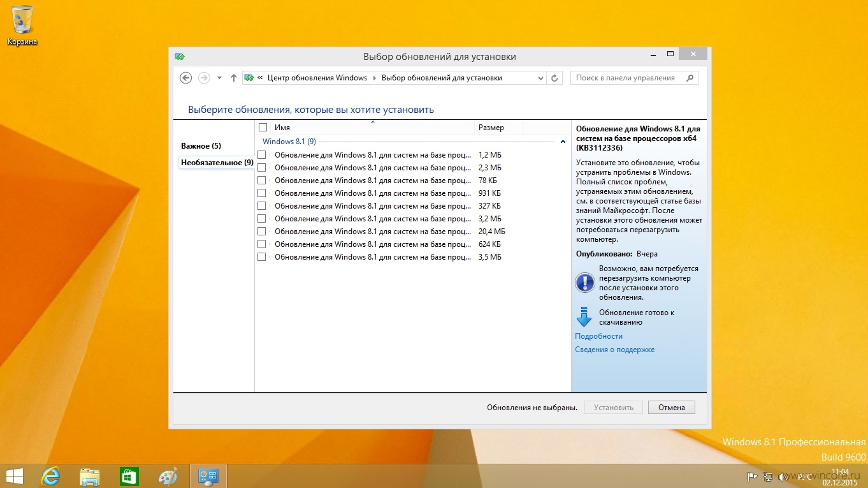Go to Центр обновления Windows breadcrumb
Viewport: 868px width, 488px height.
pyautogui.click(x=317, y=78)
